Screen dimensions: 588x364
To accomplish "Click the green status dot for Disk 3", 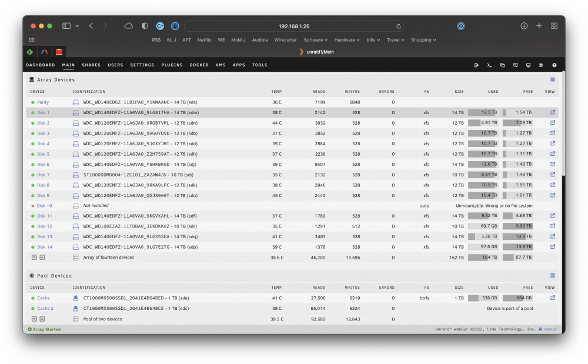I will tap(32, 133).
